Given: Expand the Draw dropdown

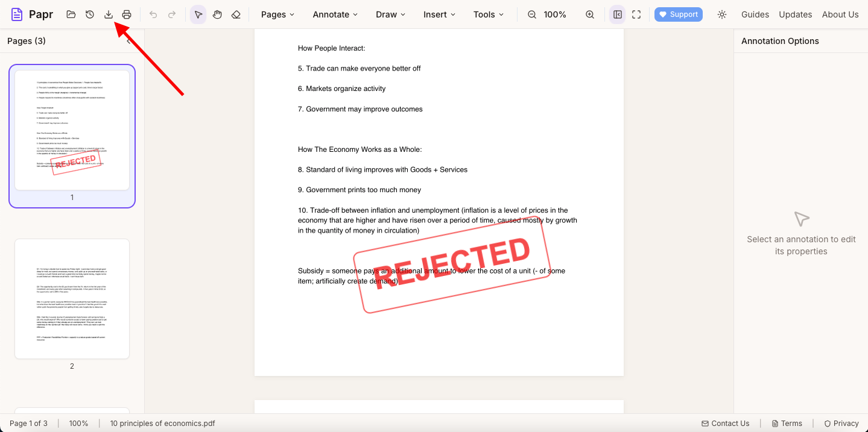Looking at the screenshot, I should tap(390, 14).
